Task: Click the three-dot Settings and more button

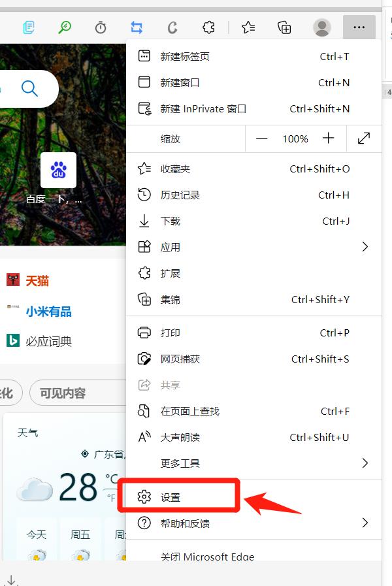Action: click(x=359, y=27)
